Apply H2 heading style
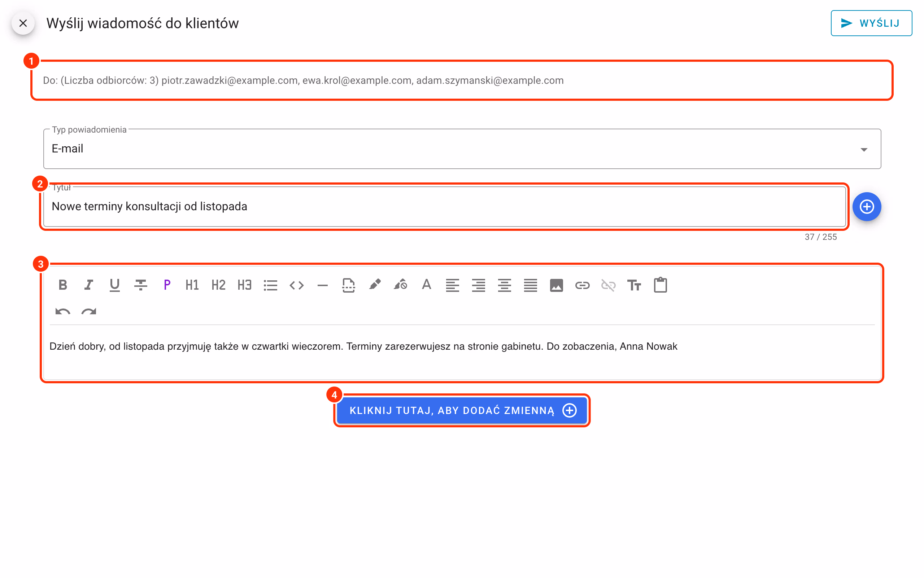 tap(218, 285)
